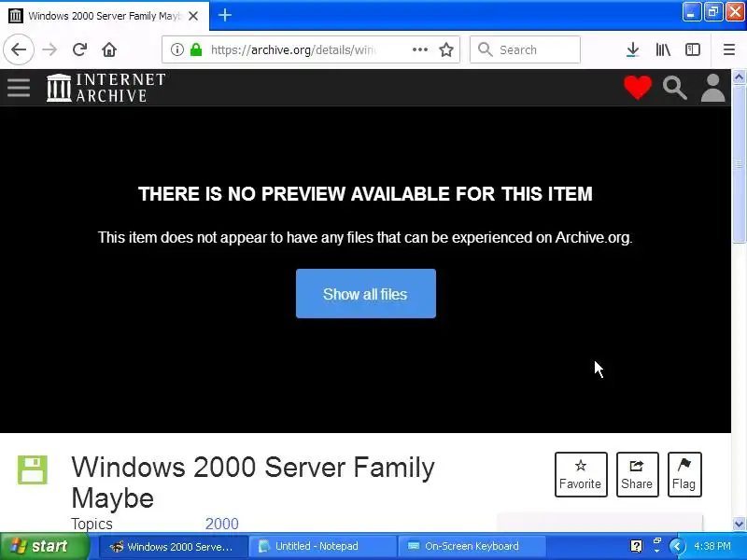
Task: Click the Internet Archive logo
Action: [106, 88]
